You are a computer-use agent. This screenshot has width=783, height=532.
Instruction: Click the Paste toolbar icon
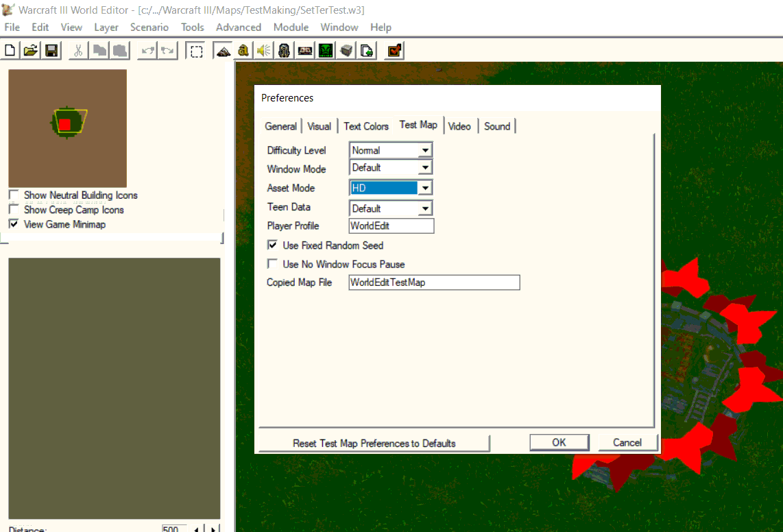[120, 51]
